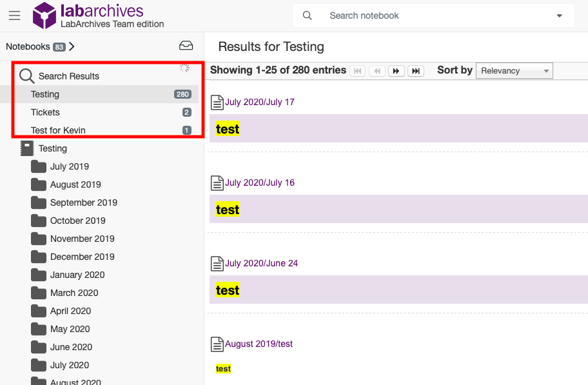Open the November 2019 folder icon
This screenshot has height=385, width=588.
click(x=39, y=238)
